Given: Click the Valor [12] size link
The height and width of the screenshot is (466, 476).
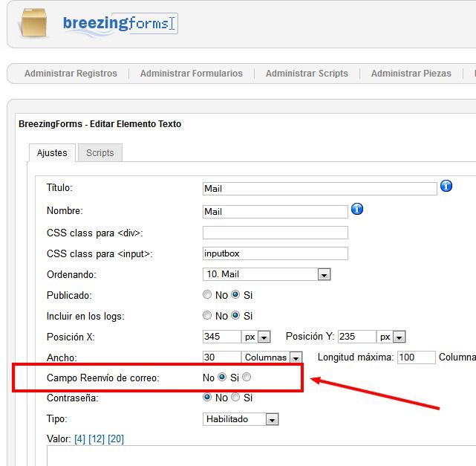Looking at the screenshot, I should [x=97, y=439].
